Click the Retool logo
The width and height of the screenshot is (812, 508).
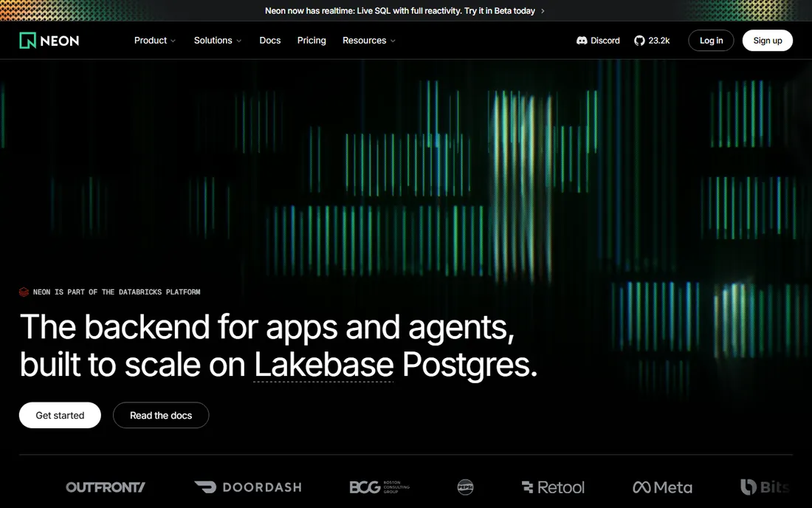[553, 487]
